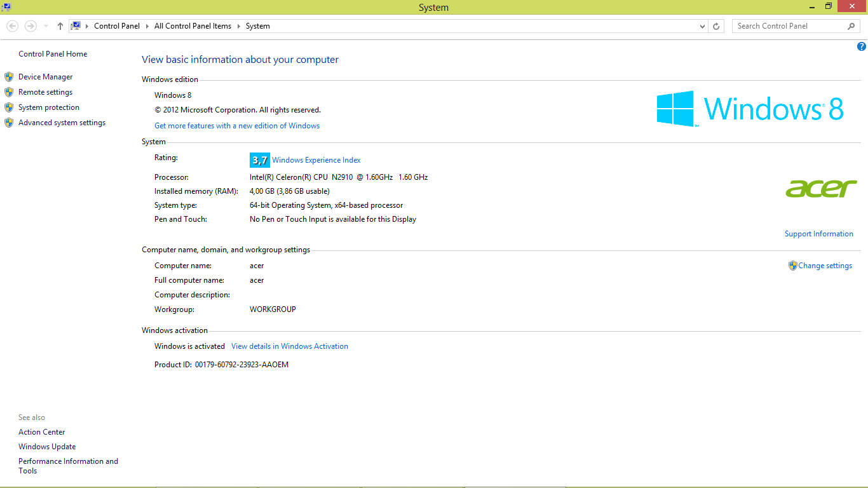Go to Control Panel Home
This screenshot has height=488, width=868.
[53, 54]
